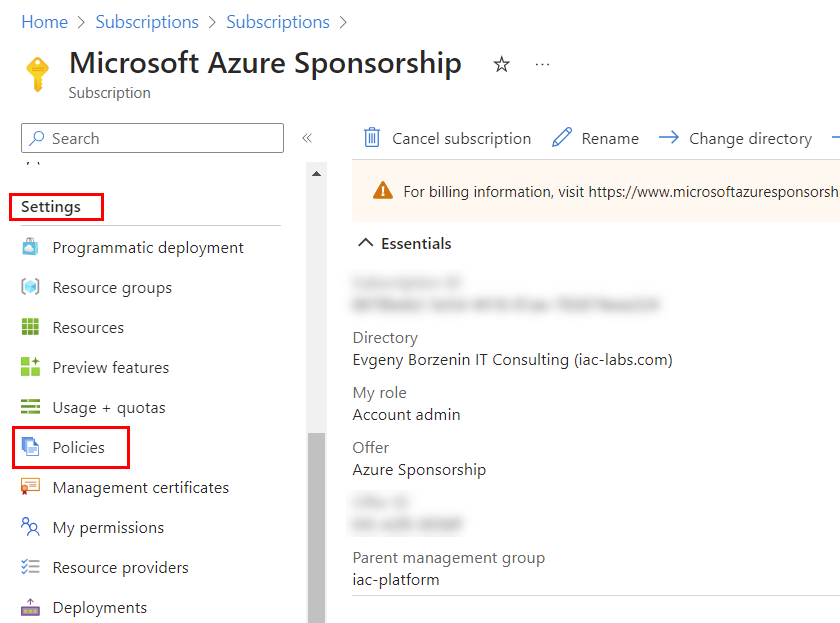Select Resources in the settings list
The image size is (840, 623).
point(90,327)
